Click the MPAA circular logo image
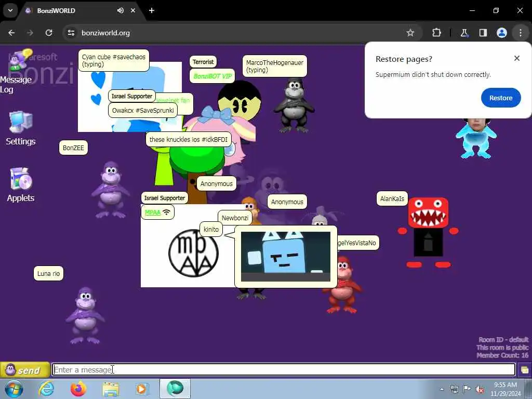The width and height of the screenshot is (532, 399). coord(193,253)
